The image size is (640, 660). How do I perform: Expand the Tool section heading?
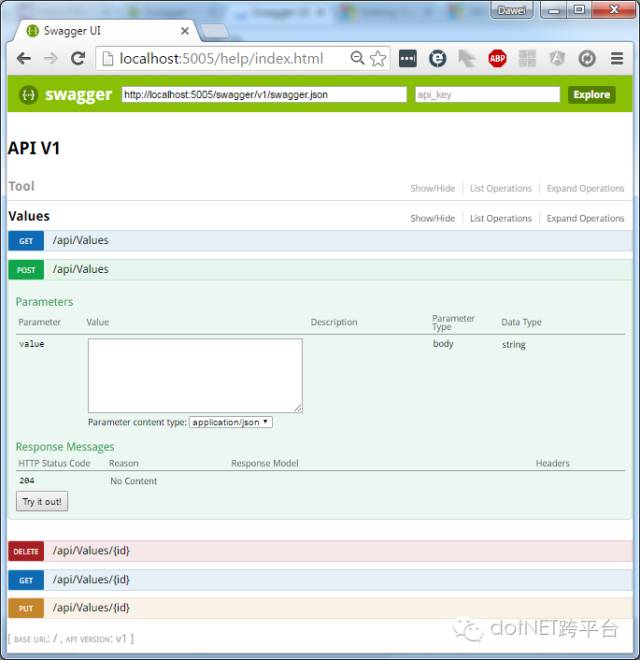coord(22,186)
